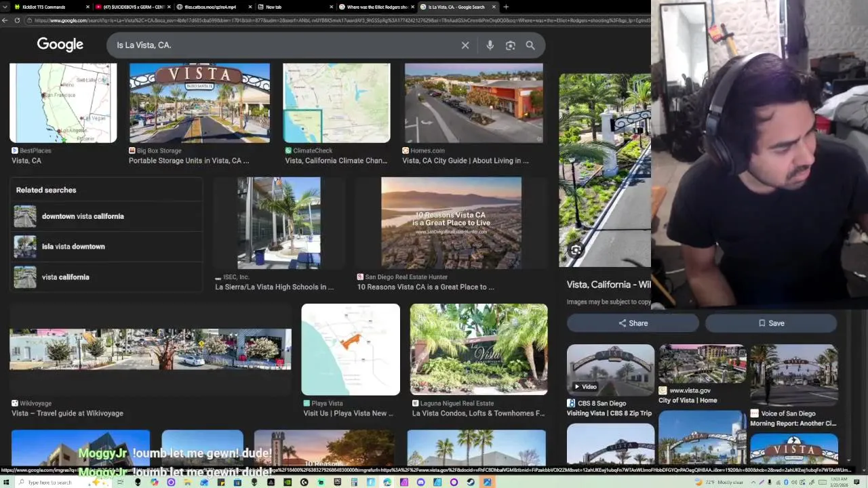This screenshot has width=868, height=488.
Task: Click 'Vista, California Climate Chan...' title
Action: tap(336, 161)
